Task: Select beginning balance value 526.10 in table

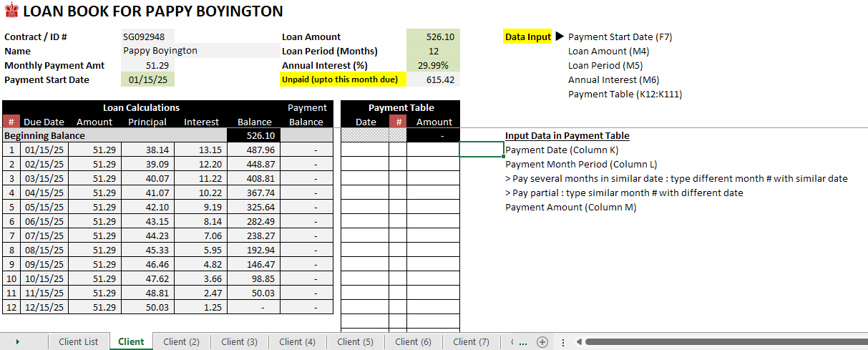Action: (x=254, y=135)
